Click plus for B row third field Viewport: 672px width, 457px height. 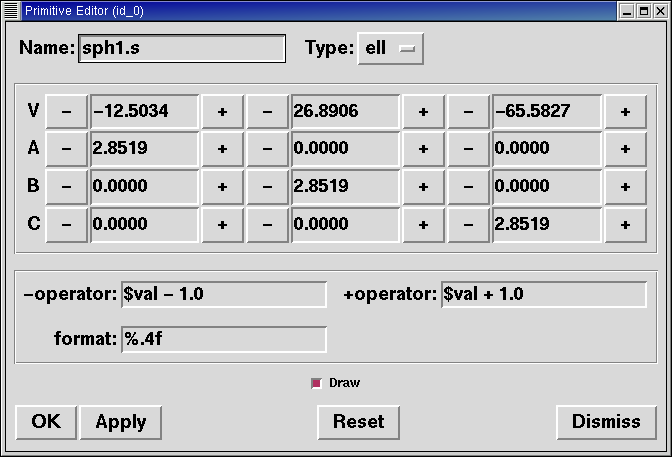[x=625, y=186]
